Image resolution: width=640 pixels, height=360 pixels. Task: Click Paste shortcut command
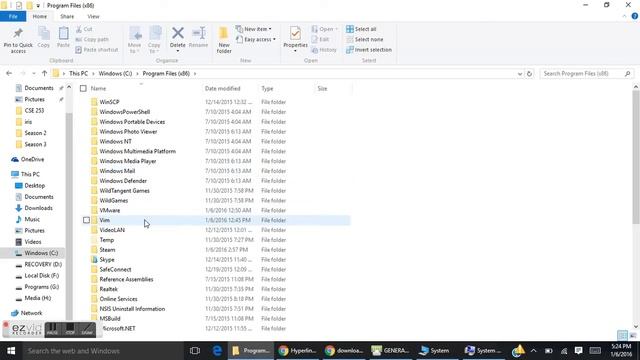(97, 50)
